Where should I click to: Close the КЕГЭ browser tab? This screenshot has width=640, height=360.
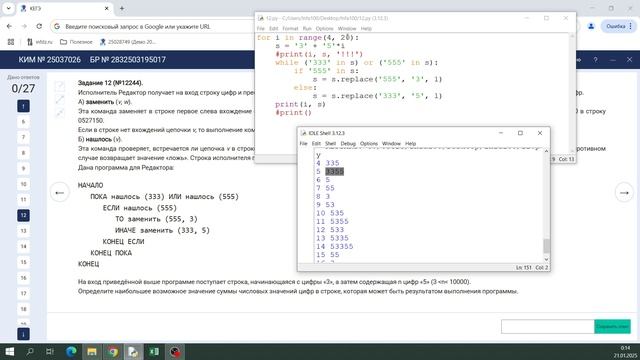point(107,8)
